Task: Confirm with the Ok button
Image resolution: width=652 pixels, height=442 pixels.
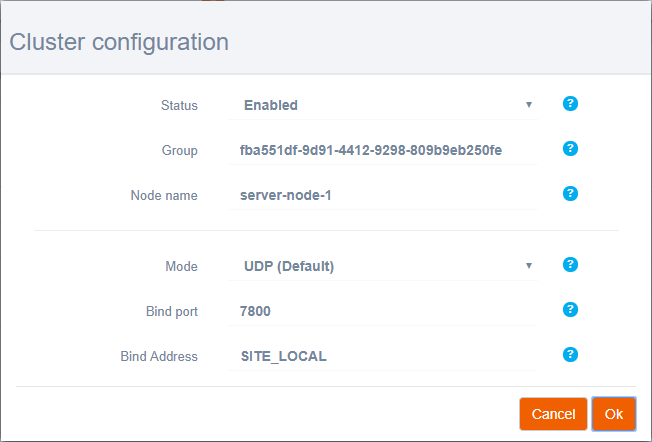Action: click(613, 414)
